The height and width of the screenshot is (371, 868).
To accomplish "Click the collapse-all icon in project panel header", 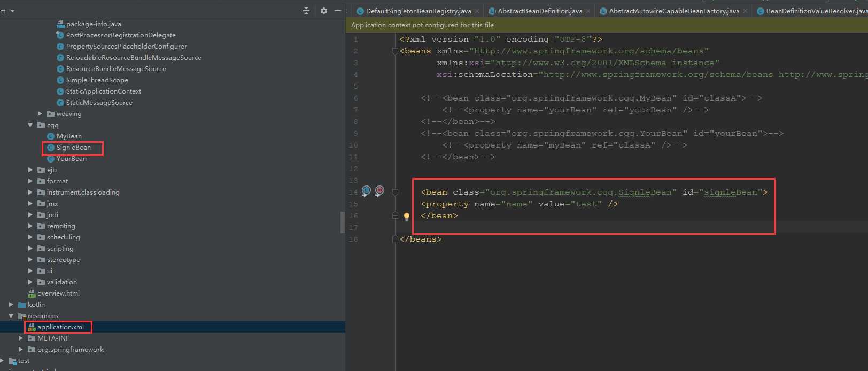I will pos(306,11).
